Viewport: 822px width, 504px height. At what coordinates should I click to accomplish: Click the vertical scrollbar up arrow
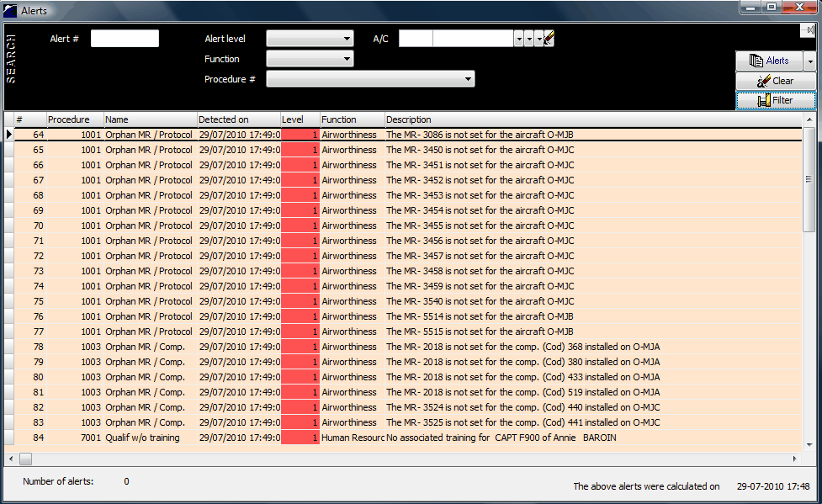(x=809, y=119)
